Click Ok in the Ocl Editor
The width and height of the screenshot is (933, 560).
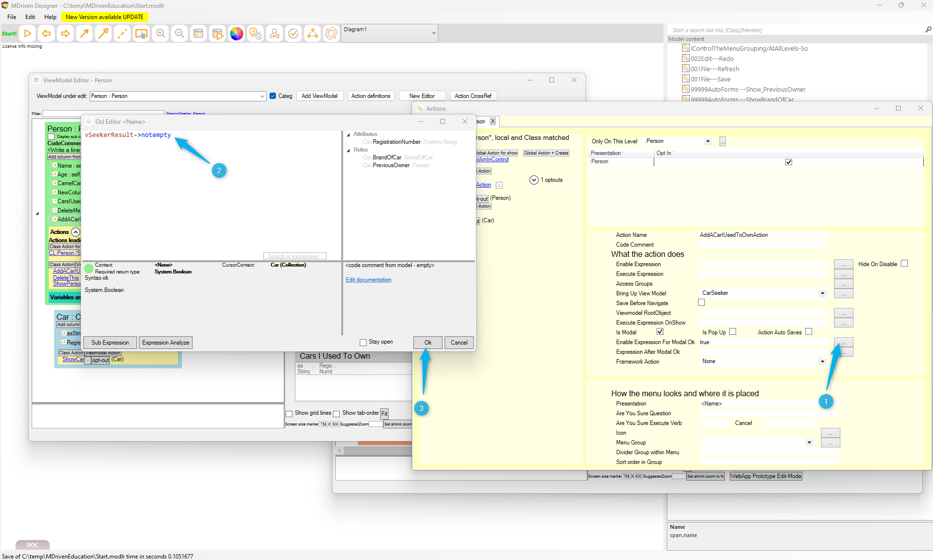pos(428,343)
